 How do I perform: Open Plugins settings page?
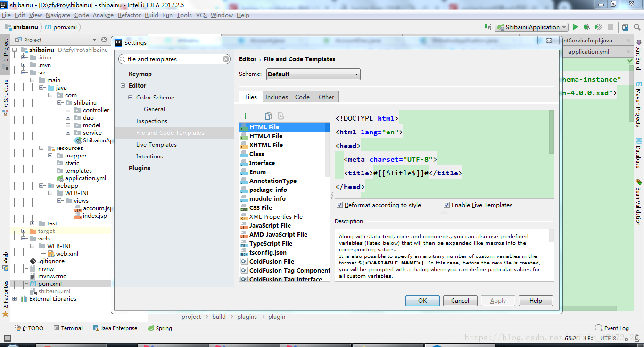pos(140,168)
